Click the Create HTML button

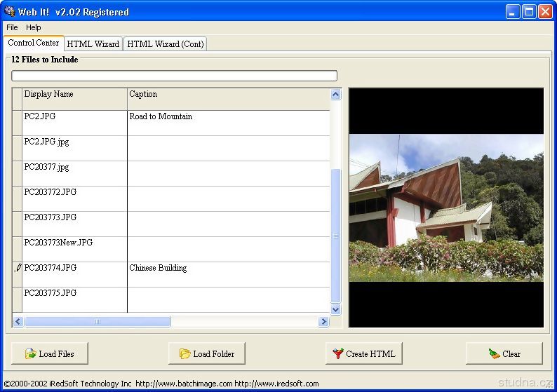click(x=363, y=353)
